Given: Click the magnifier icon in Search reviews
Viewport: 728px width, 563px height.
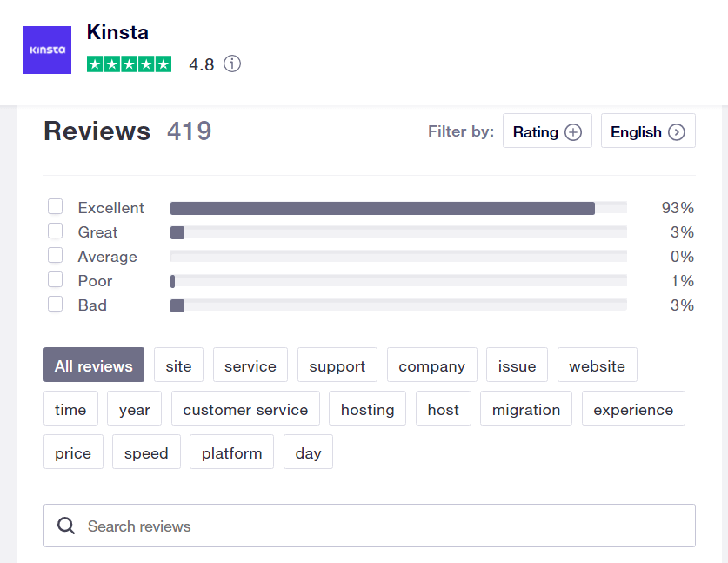Looking at the screenshot, I should pos(66,526).
